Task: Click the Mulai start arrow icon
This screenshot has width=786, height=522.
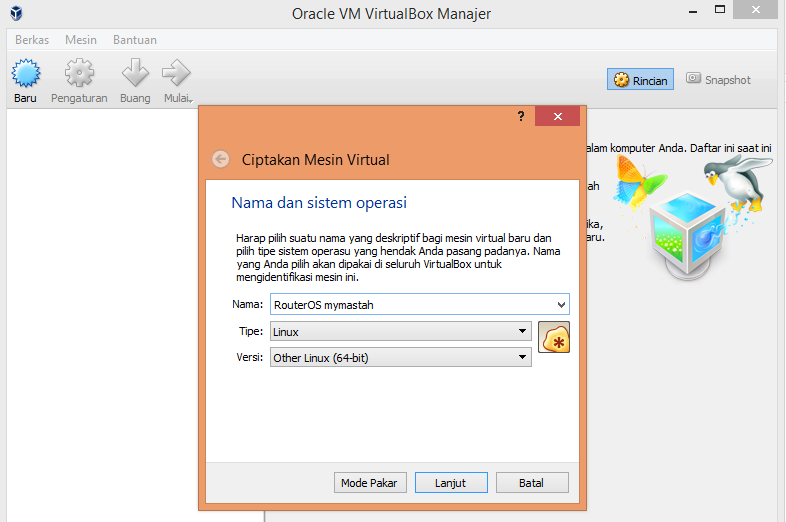Action: 176,73
